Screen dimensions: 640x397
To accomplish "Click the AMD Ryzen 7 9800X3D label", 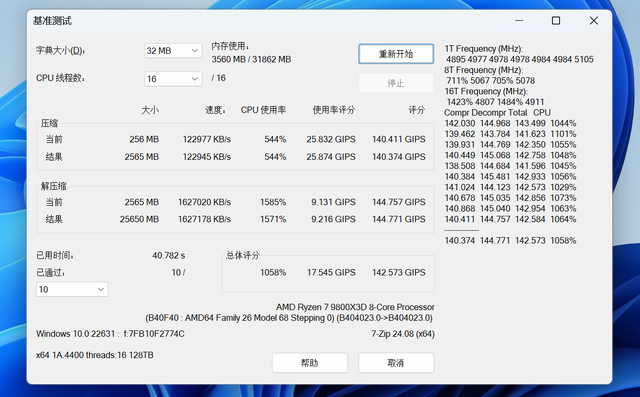I will click(x=355, y=307).
